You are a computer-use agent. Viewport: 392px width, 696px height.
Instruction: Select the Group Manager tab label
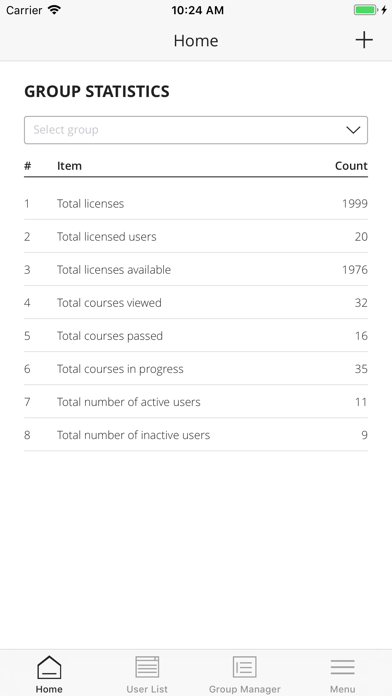click(245, 689)
